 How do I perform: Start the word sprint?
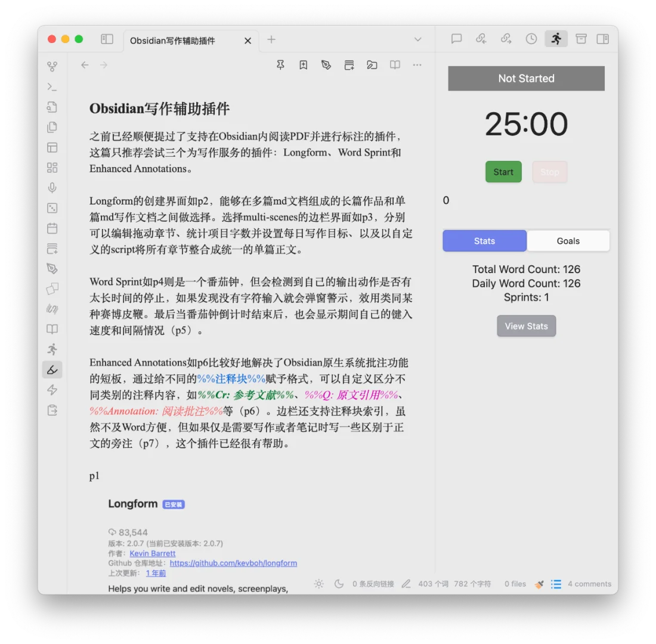(503, 172)
